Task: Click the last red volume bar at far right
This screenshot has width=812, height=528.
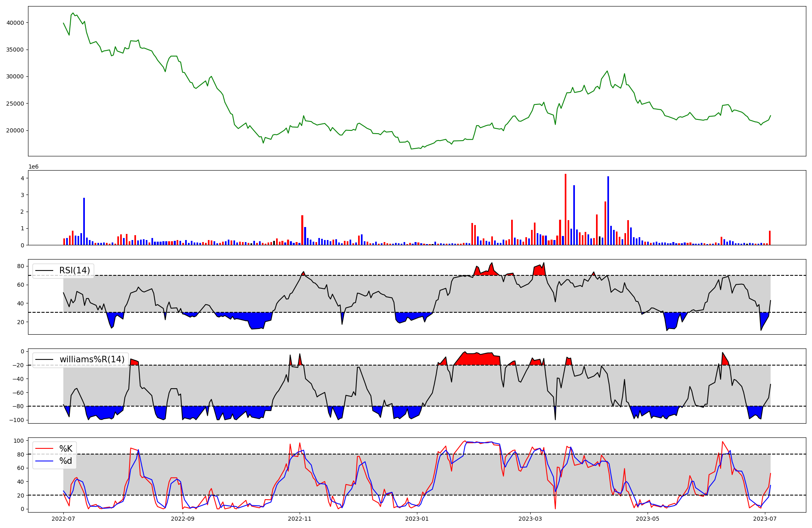Action: [769, 238]
